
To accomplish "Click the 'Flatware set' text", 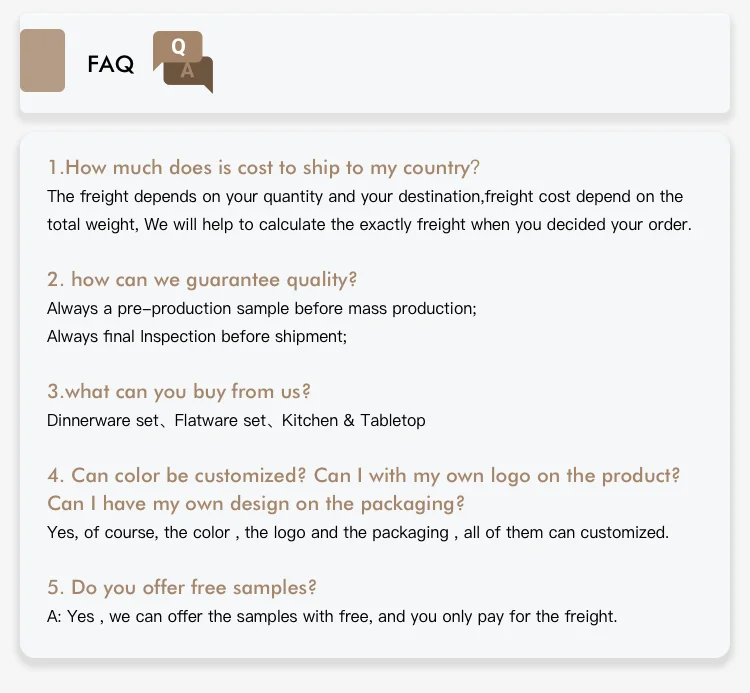I will (x=220, y=421).
